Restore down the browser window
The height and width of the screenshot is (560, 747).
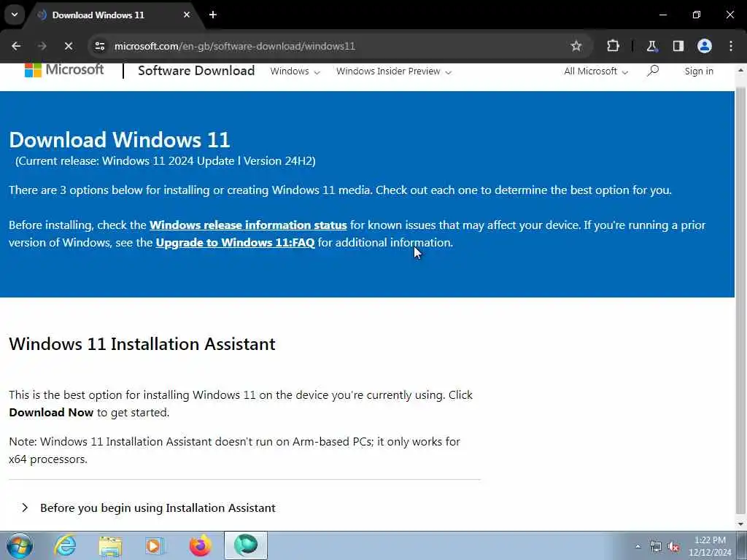pos(697,15)
